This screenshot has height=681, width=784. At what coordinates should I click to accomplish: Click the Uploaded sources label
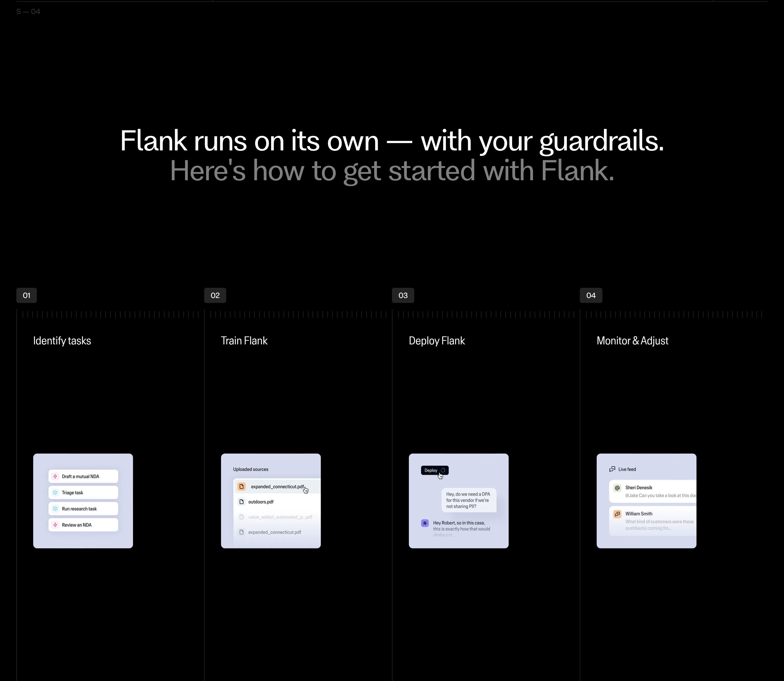point(251,469)
